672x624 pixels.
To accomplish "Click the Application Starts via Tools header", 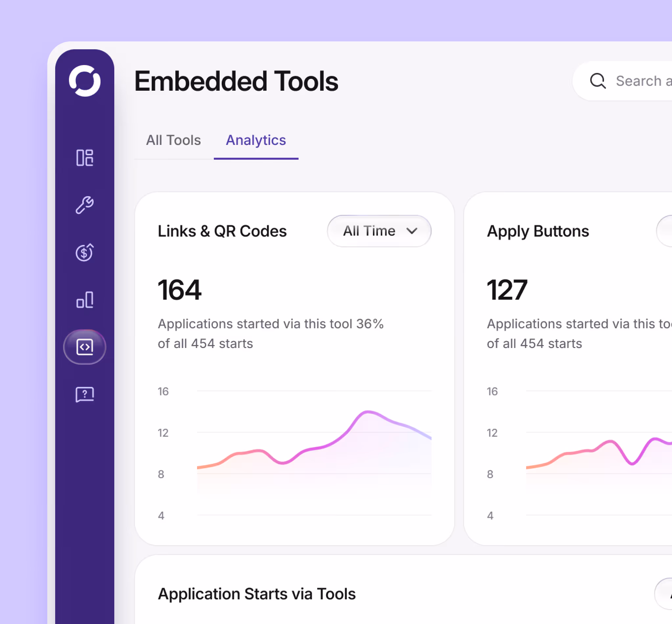I will click(x=256, y=594).
